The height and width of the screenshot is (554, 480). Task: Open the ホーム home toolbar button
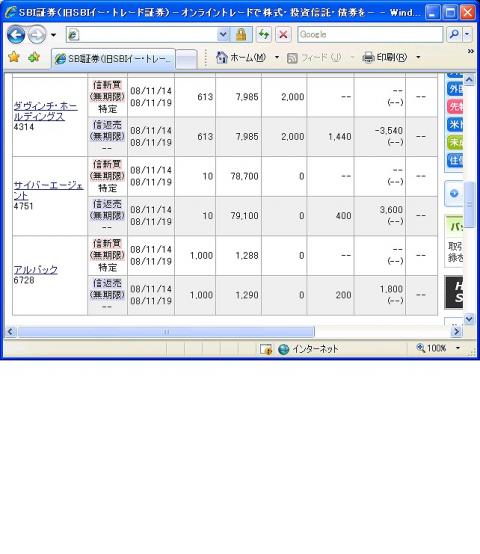(x=241, y=57)
